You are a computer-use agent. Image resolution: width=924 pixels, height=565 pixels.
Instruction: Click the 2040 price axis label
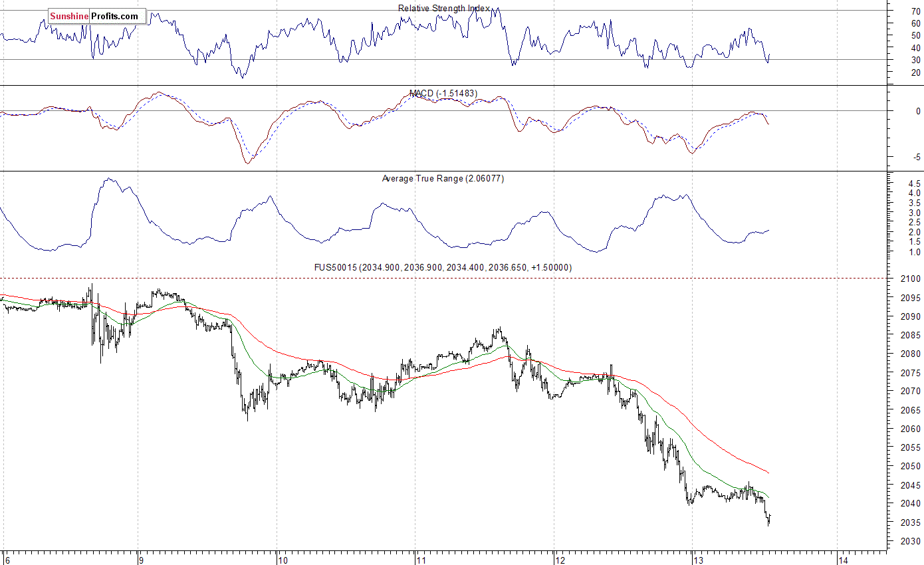click(911, 504)
